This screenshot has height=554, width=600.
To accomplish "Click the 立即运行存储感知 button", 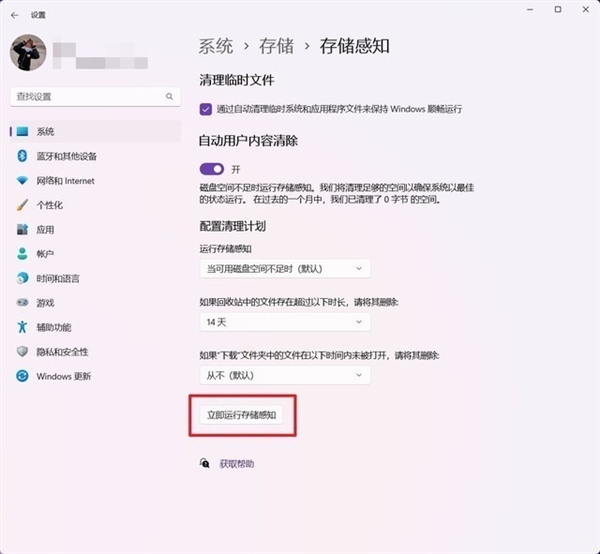I will click(x=242, y=414).
